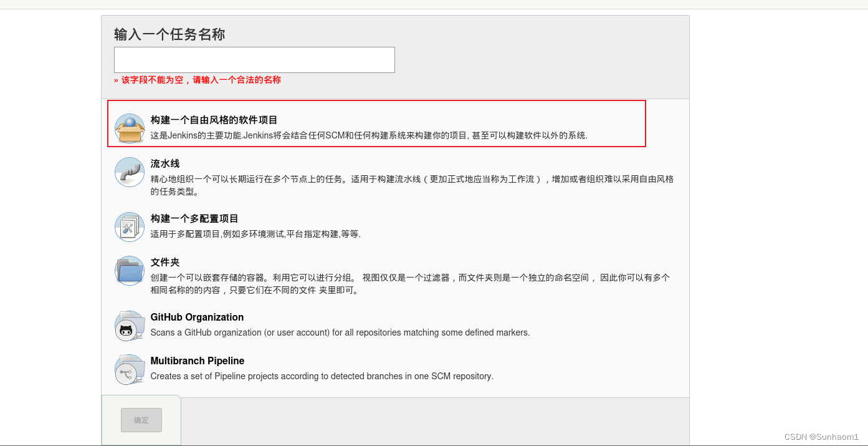Click the Freestyle project Jenkins description

[x=369, y=135]
